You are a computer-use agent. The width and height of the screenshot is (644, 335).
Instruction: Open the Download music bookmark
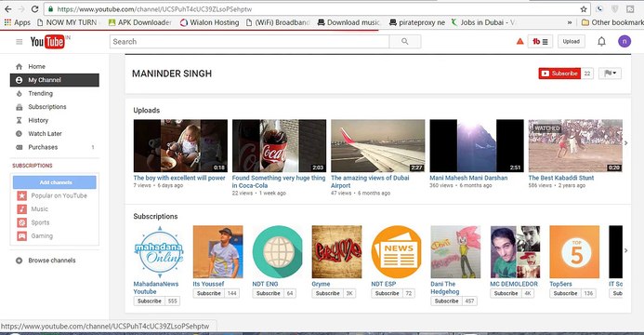[349, 22]
